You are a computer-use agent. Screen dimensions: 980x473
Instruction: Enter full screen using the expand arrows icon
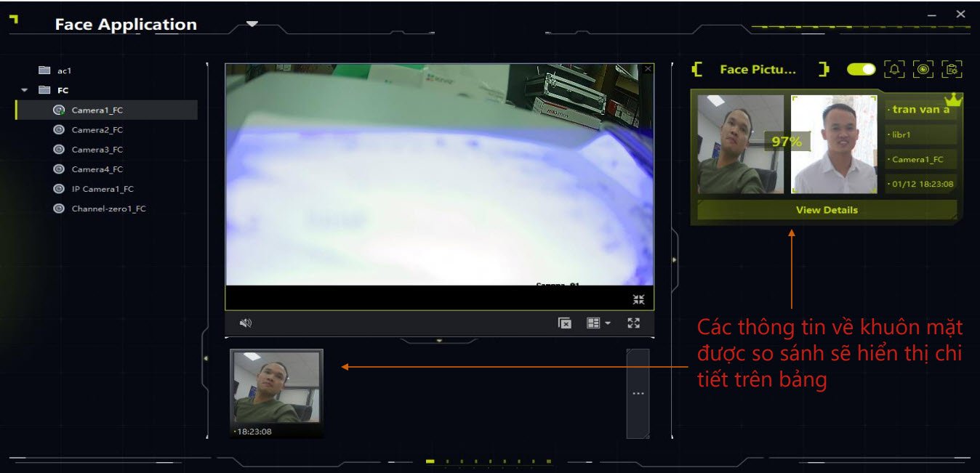633,323
